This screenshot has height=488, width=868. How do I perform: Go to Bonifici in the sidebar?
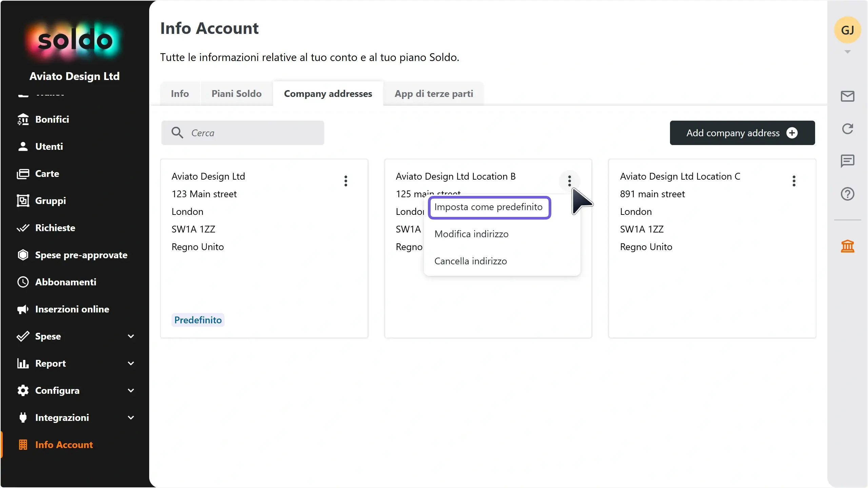(52, 119)
